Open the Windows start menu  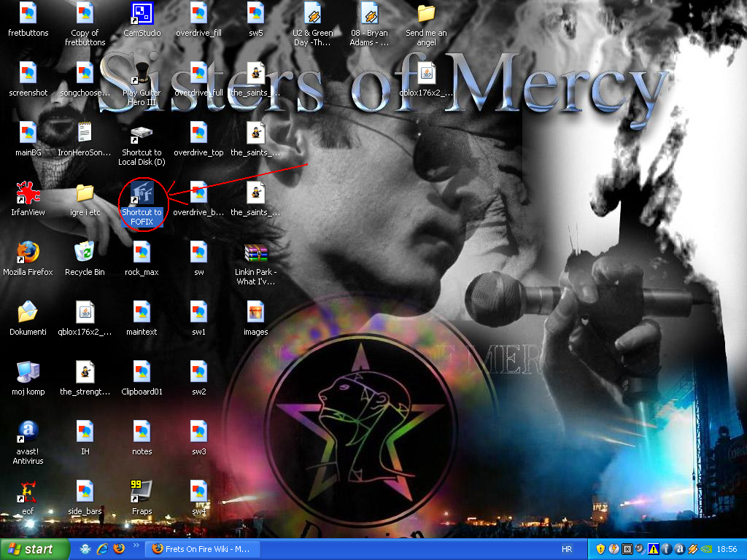pos(34,549)
